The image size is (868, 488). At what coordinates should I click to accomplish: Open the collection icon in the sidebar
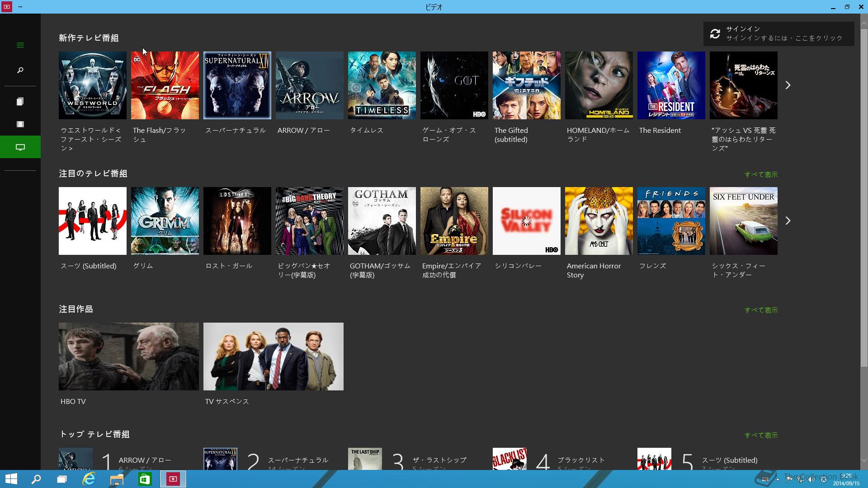click(x=20, y=102)
